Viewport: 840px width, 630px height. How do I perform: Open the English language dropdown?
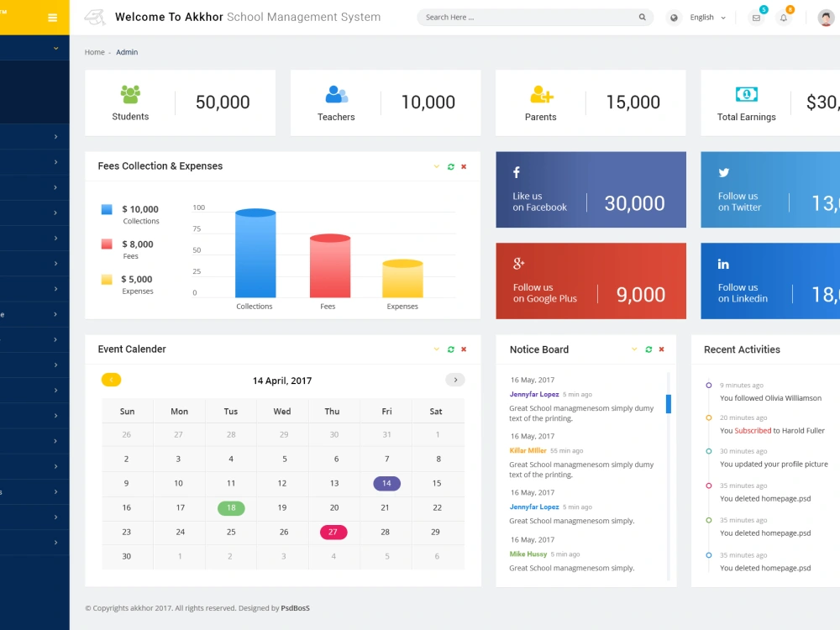coord(707,17)
